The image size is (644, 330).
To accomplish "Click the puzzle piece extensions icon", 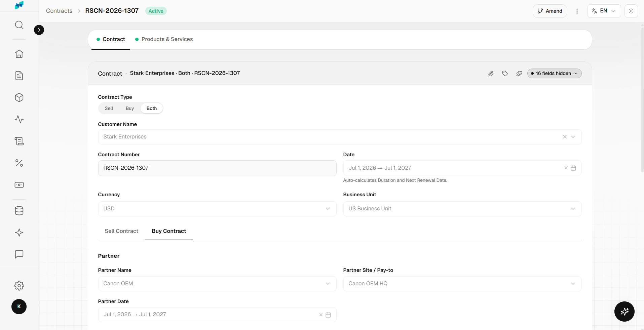I will (x=519, y=73).
